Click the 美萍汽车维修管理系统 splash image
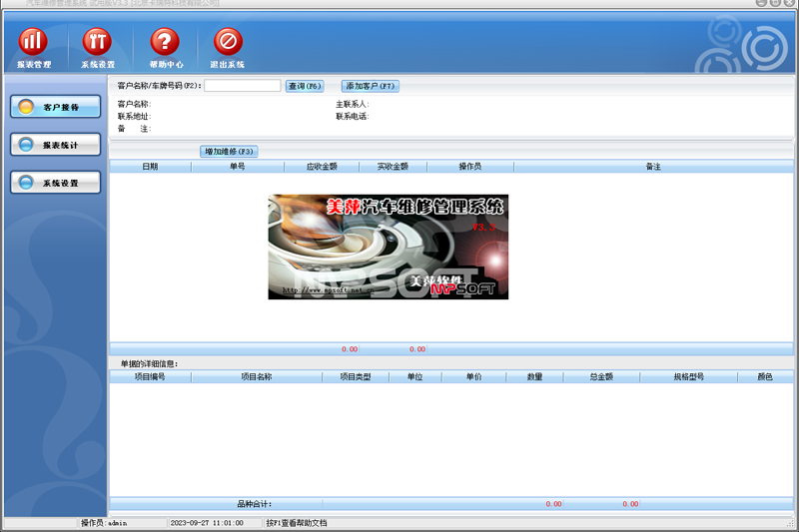The height and width of the screenshot is (532, 799). (x=389, y=247)
